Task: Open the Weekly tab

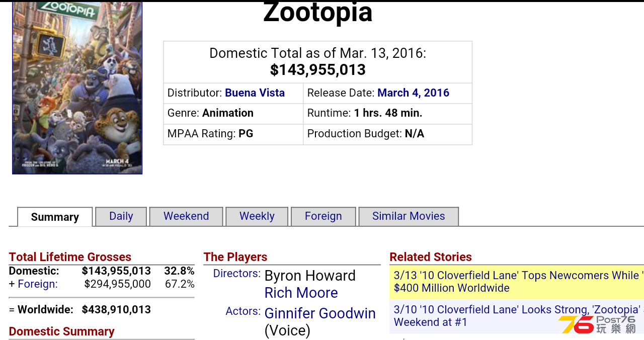Action: (257, 216)
